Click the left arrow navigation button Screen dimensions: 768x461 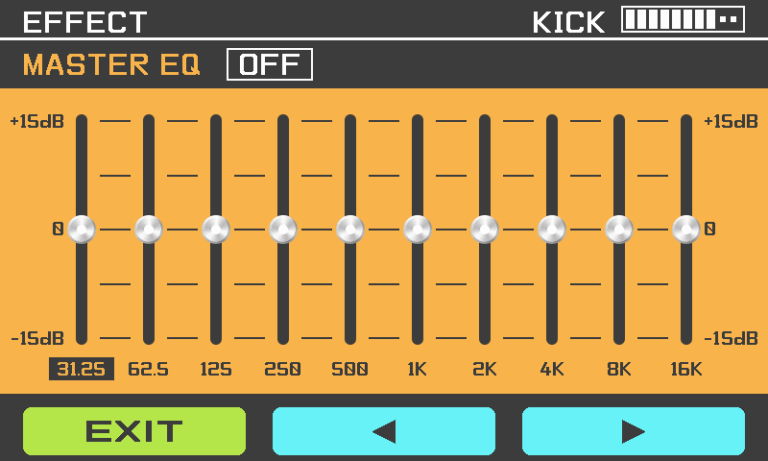(384, 431)
